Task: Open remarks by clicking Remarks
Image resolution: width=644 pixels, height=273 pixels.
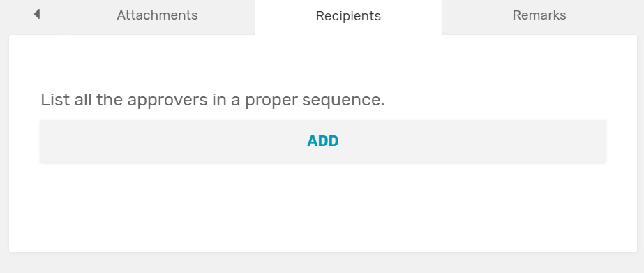Action: 539,15
